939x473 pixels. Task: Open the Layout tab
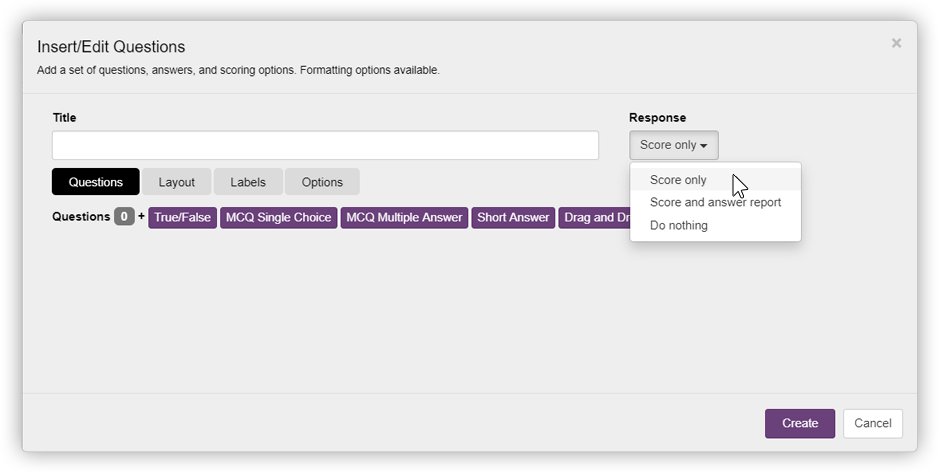(x=176, y=182)
